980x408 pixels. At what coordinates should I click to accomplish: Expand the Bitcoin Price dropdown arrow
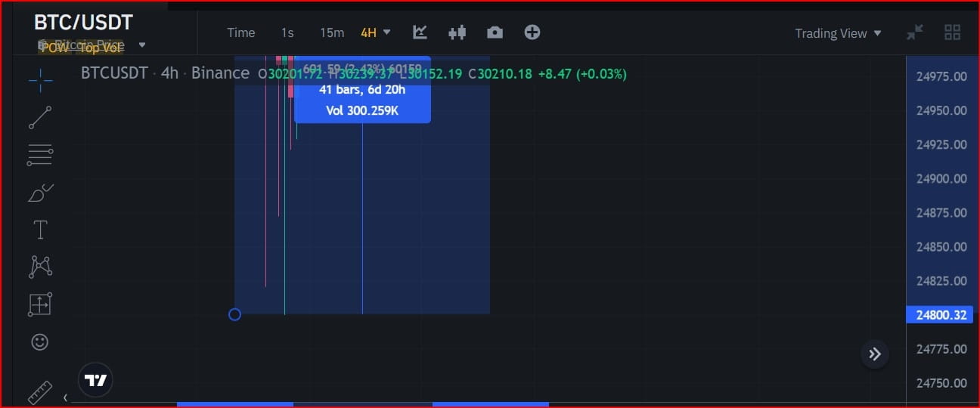tap(142, 45)
